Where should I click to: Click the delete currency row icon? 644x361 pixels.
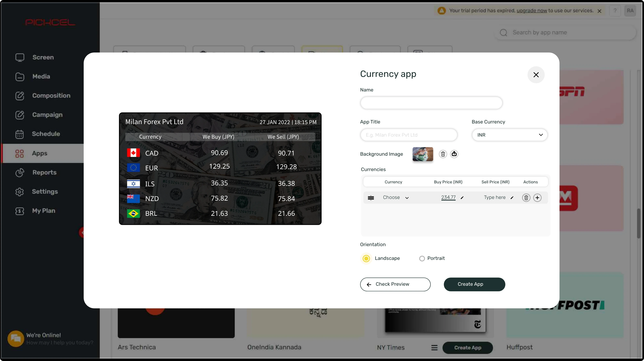(526, 198)
